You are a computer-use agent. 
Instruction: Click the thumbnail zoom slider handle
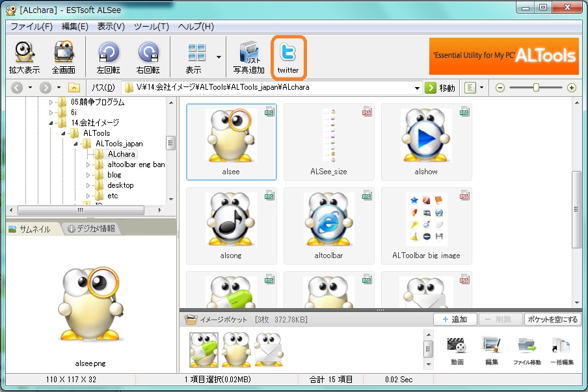click(x=536, y=88)
